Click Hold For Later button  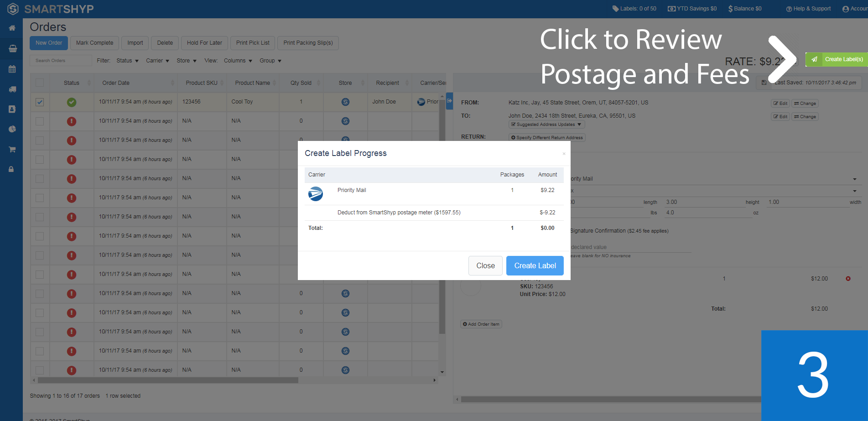point(204,43)
